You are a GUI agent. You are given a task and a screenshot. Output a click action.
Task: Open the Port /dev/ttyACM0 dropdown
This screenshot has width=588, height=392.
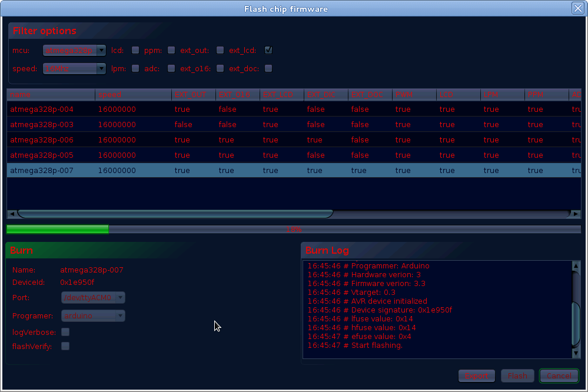(x=93, y=297)
